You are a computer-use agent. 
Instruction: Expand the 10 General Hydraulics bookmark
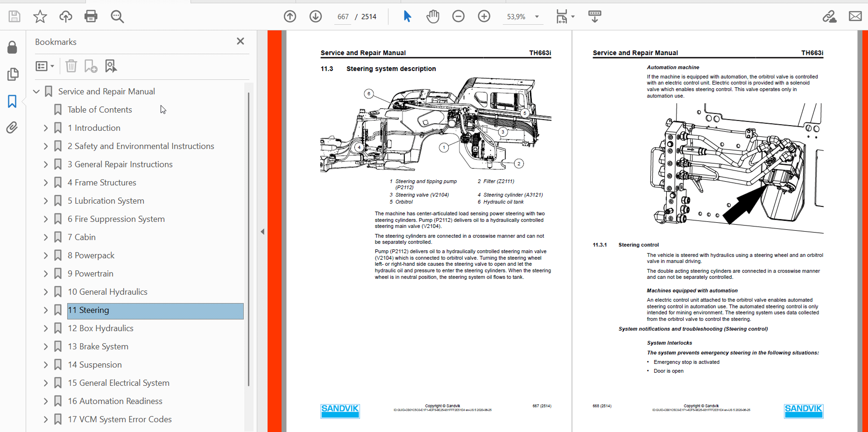click(x=46, y=292)
